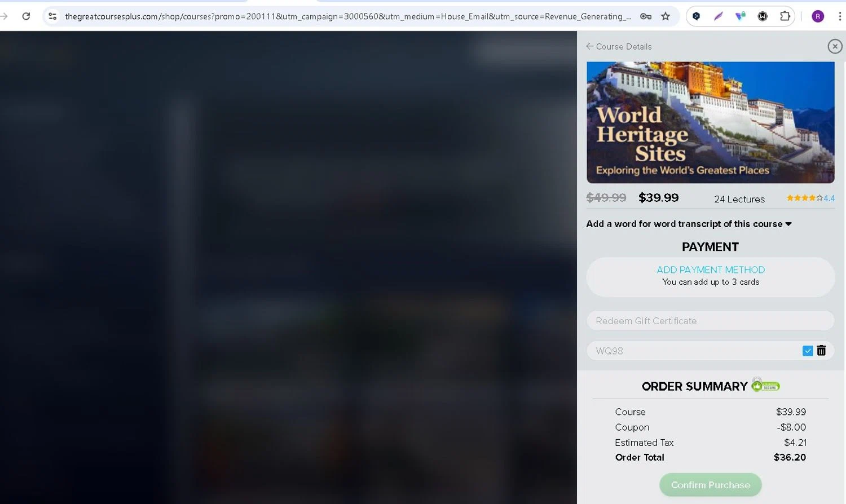The width and height of the screenshot is (846, 504).
Task: Go forward using the browser arrow
Action: [x=5, y=16]
